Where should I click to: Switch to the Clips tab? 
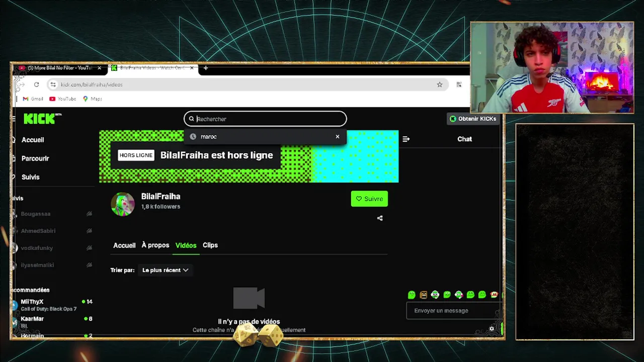point(210,245)
